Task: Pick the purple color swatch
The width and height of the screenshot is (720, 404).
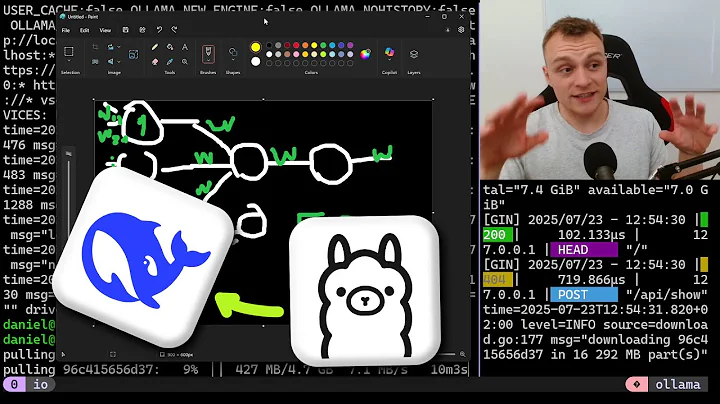Action: coord(350,45)
